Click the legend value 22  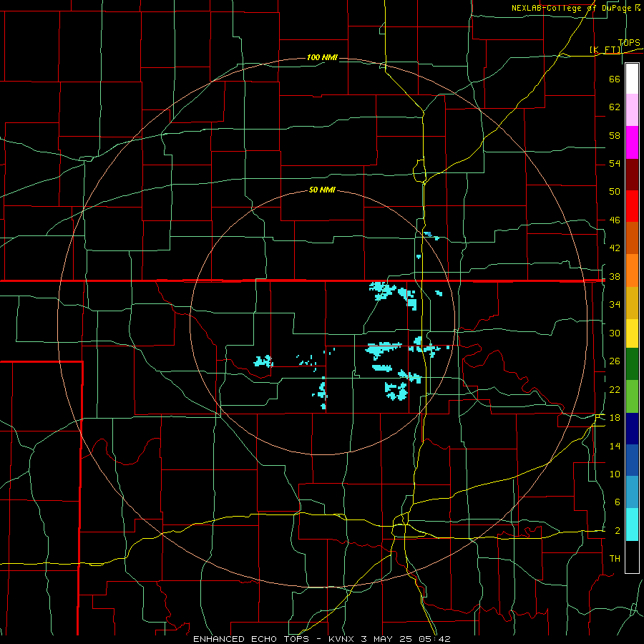[x=615, y=389]
